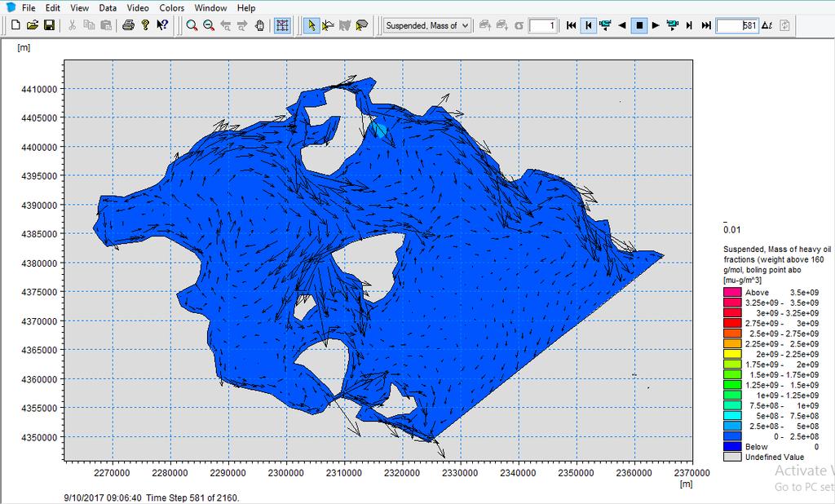Image resolution: width=835 pixels, height=504 pixels.
Task: Select the Zoom Out magnifier
Action: [x=209, y=25]
